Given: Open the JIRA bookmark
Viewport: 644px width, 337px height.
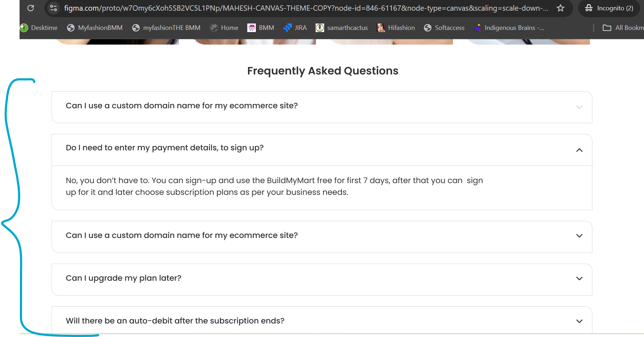Looking at the screenshot, I should [295, 28].
